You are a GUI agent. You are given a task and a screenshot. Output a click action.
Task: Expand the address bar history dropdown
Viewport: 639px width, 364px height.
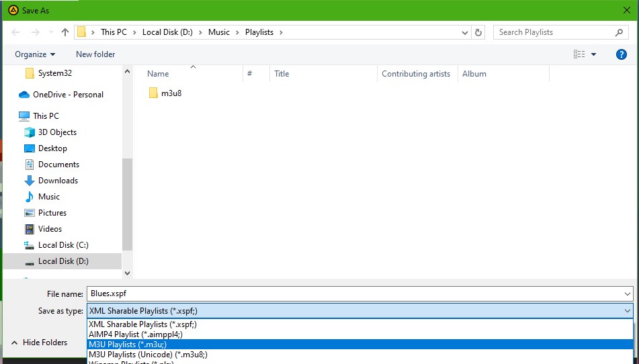(466, 32)
